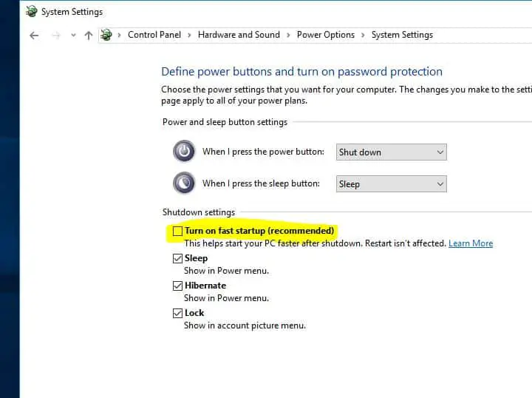Navigate to Control Panel breadcrumb
Viewport: 532px width, 398px height.
pyautogui.click(x=154, y=35)
